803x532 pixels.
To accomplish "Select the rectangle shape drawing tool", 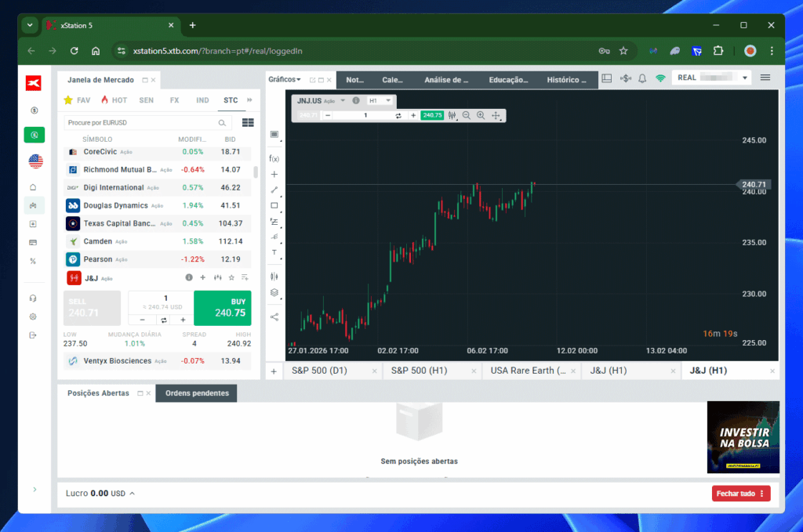I will tap(274, 205).
